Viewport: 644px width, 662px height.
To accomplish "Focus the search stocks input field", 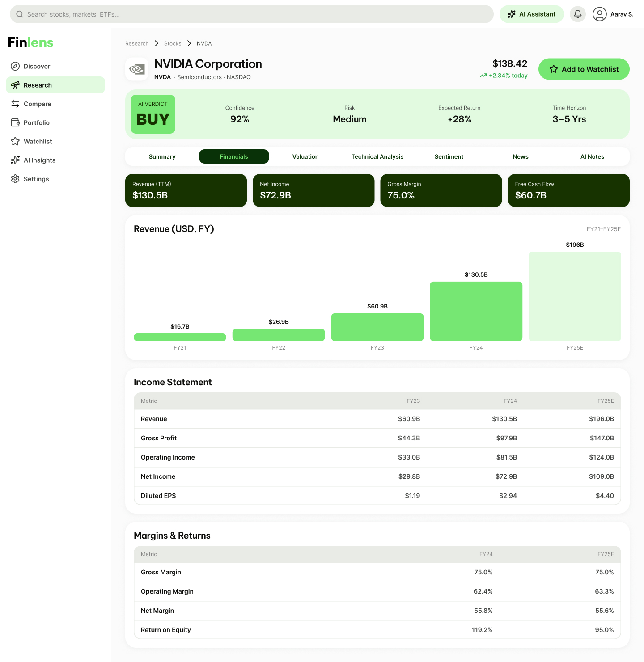I will (252, 14).
